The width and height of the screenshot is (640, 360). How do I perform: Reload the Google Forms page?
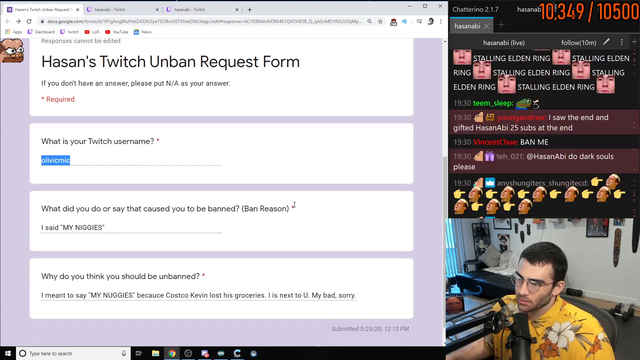tap(29, 21)
